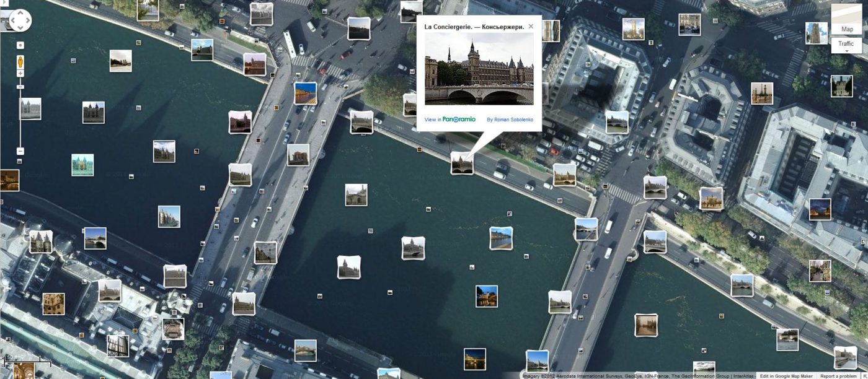Click the show my location button
The image size is (868, 379).
tap(20, 45)
